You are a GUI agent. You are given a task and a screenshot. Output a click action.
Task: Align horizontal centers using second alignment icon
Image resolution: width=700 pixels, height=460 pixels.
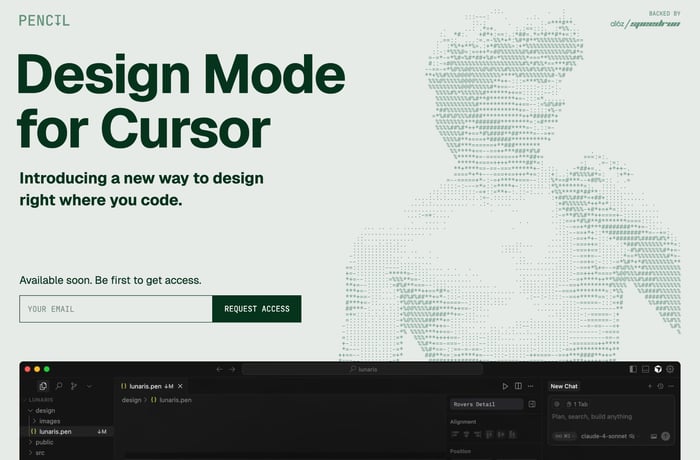pyautogui.click(x=467, y=434)
